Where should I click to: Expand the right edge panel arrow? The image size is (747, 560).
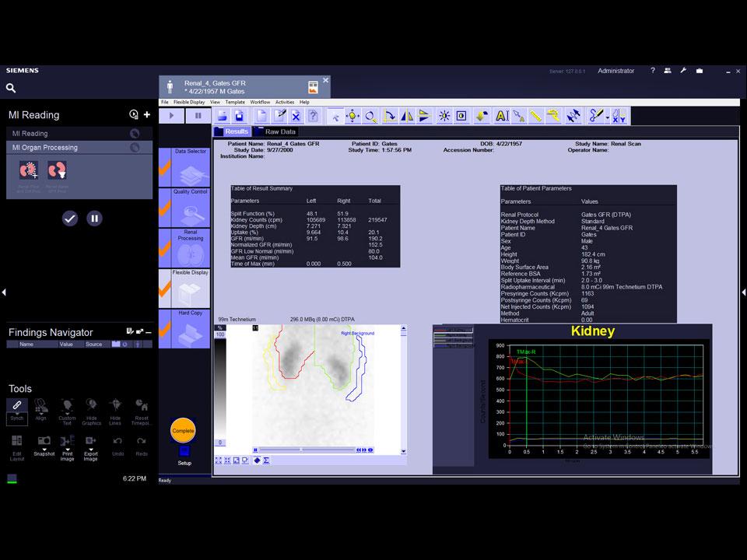[743, 292]
